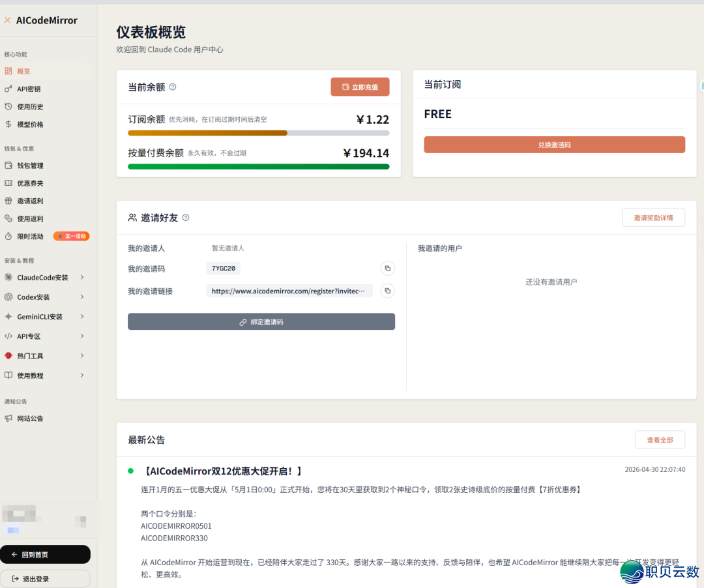The image size is (704, 588).
Task: Click the gift icon for 邀请返利
Action: click(8, 201)
